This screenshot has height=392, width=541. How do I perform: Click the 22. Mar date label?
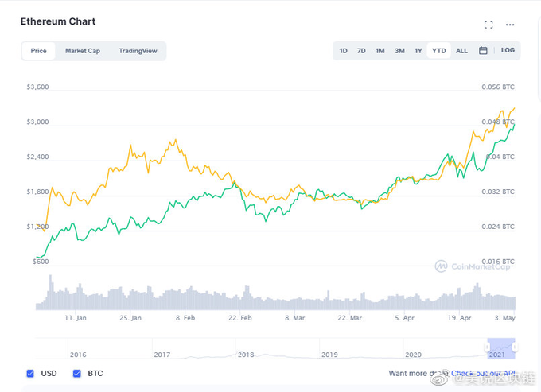coord(350,318)
